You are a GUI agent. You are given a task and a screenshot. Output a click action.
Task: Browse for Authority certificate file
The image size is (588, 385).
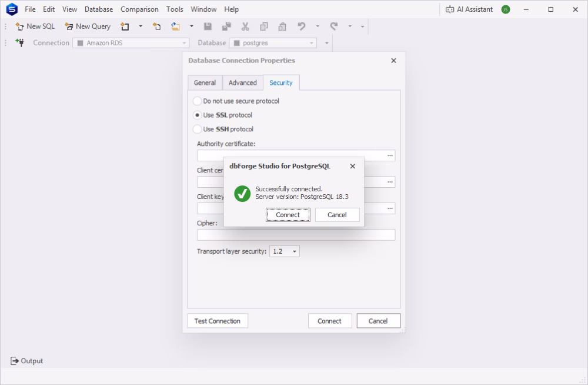click(x=390, y=155)
